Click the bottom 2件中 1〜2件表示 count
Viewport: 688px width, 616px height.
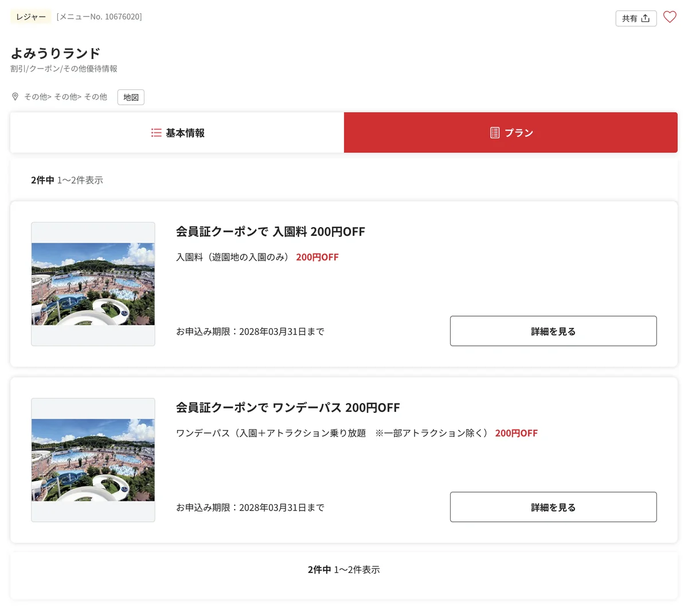pos(344,570)
